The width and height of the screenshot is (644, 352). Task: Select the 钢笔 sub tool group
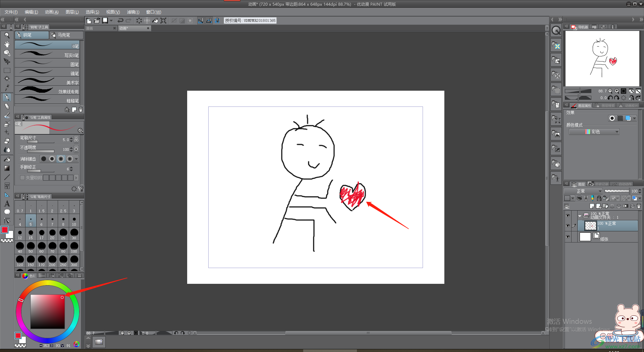(32, 35)
